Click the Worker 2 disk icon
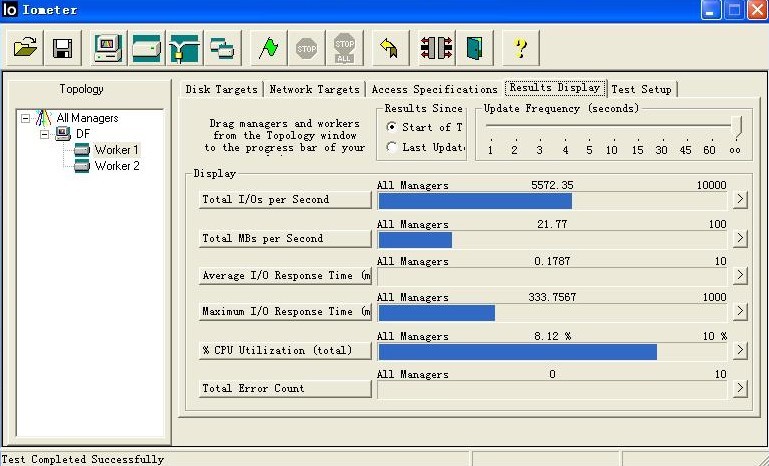 (82, 166)
